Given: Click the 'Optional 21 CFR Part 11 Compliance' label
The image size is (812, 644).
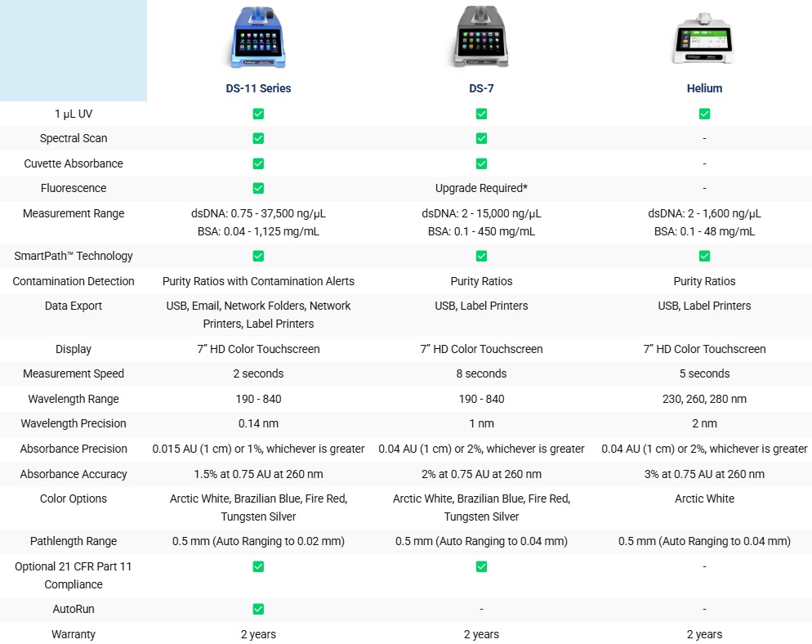Looking at the screenshot, I should (x=74, y=575).
